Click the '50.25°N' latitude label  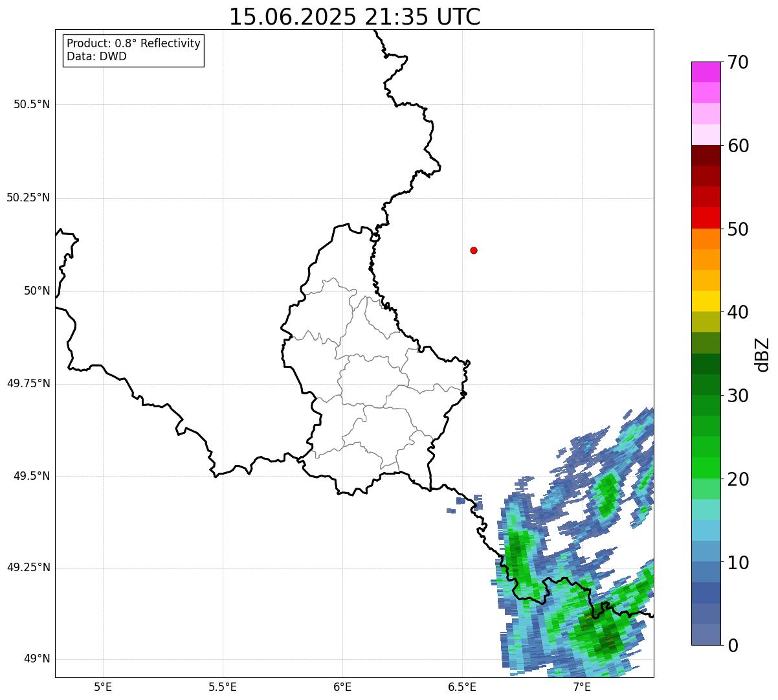click(x=28, y=198)
